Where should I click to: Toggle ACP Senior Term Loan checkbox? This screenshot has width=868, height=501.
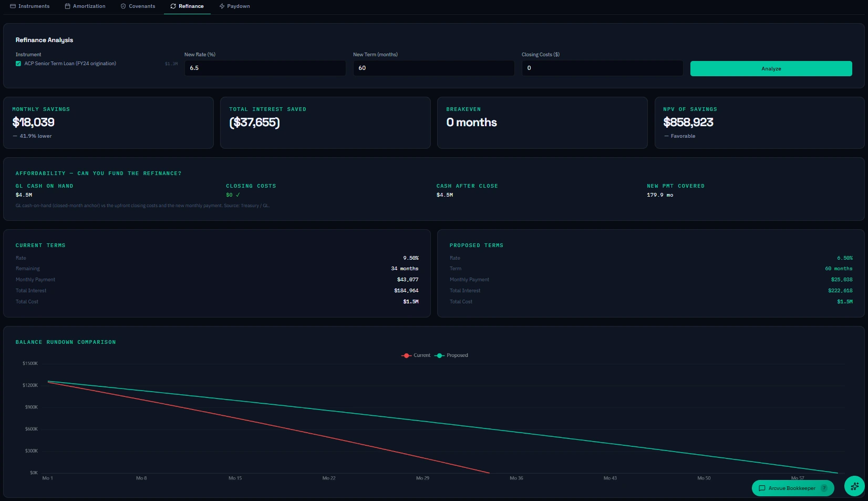[x=18, y=64]
